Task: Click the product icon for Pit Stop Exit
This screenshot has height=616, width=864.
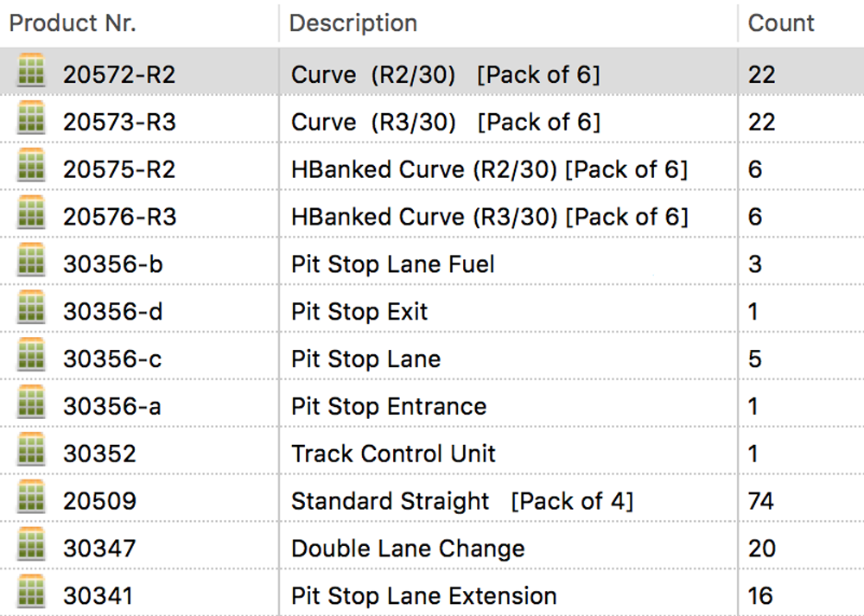Action: click(x=30, y=311)
